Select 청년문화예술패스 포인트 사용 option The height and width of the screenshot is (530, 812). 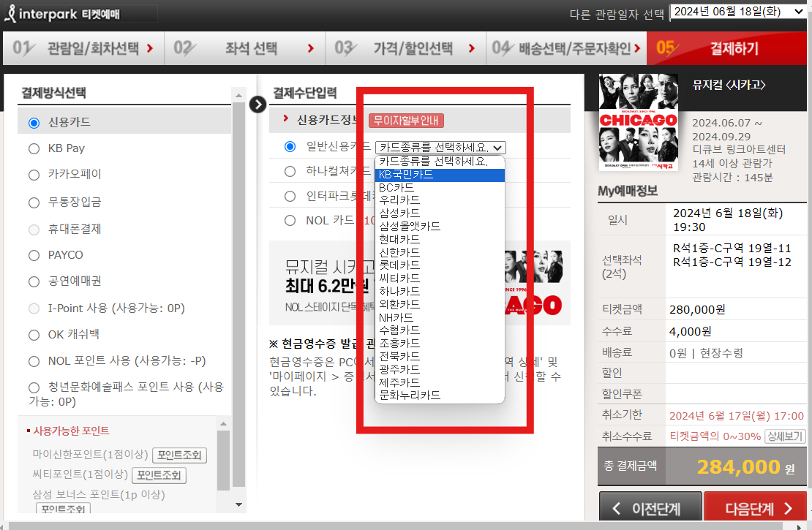34,387
